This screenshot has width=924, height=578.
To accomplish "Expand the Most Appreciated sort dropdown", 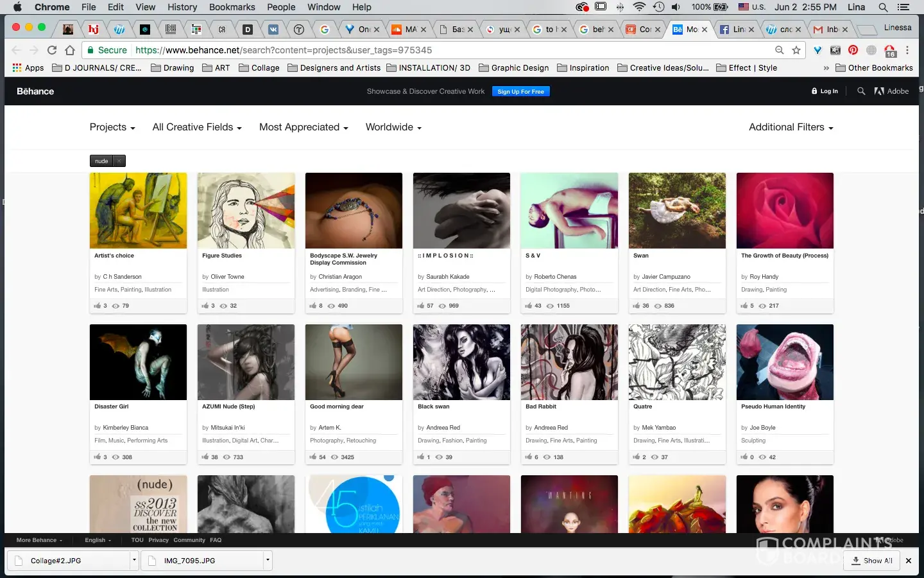I will pyautogui.click(x=304, y=127).
